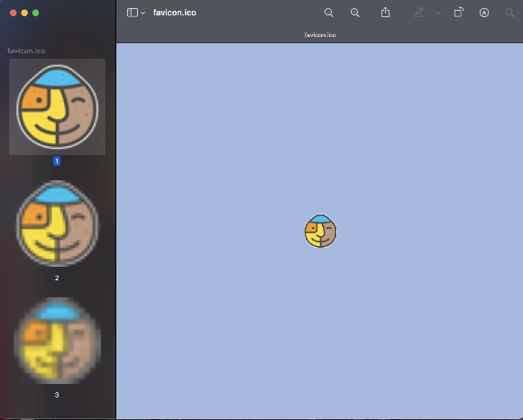Open the sidebar view options chevron
The image size is (523, 420).
[143, 13]
